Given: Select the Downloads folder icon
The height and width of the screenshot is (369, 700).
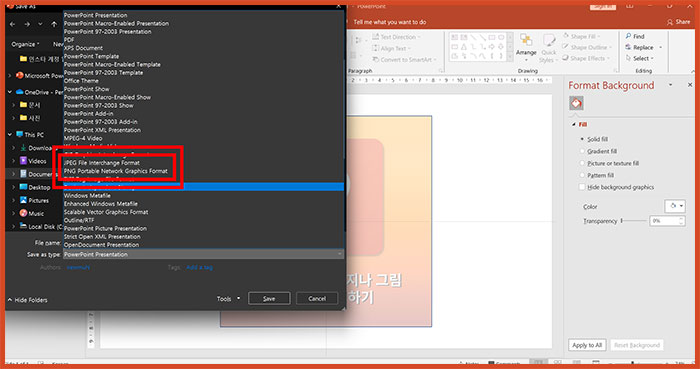Looking at the screenshot, I should pos(23,148).
